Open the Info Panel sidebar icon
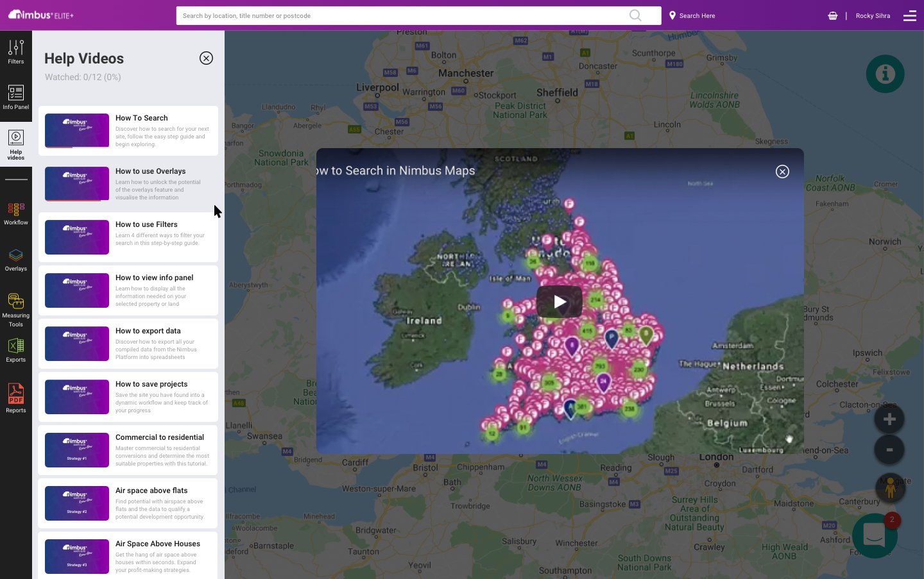The width and height of the screenshot is (924, 579). point(16,97)
